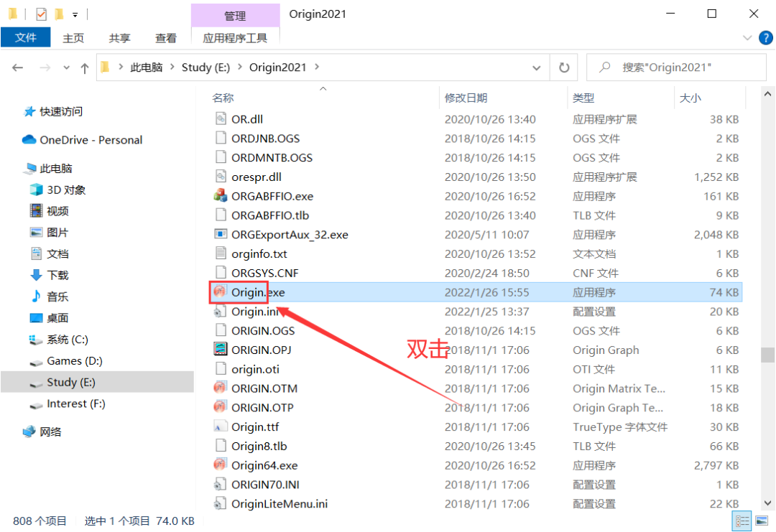Image resolution: width=776 pixels, height=532 pixels.
Task: Click the chevron after Study (E:) in path
Action: (x=239, y=67)
